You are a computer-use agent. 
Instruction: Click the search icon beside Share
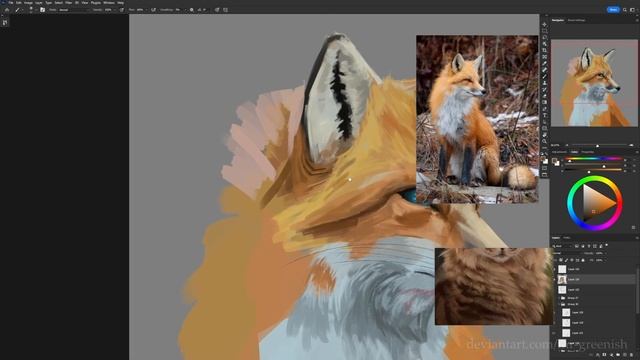(x=625, y=10)
